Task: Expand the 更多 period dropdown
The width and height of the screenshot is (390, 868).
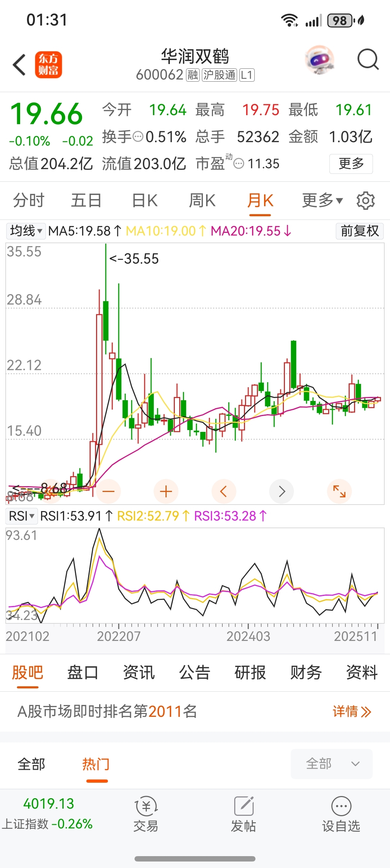Action: [x=322, y=200]
